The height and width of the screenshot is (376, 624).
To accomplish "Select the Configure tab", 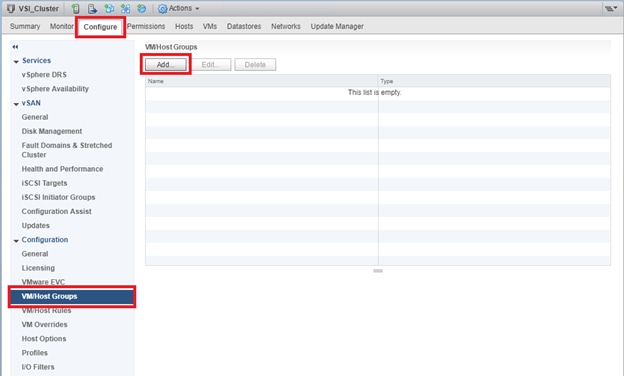I will [x=100, y=27].
